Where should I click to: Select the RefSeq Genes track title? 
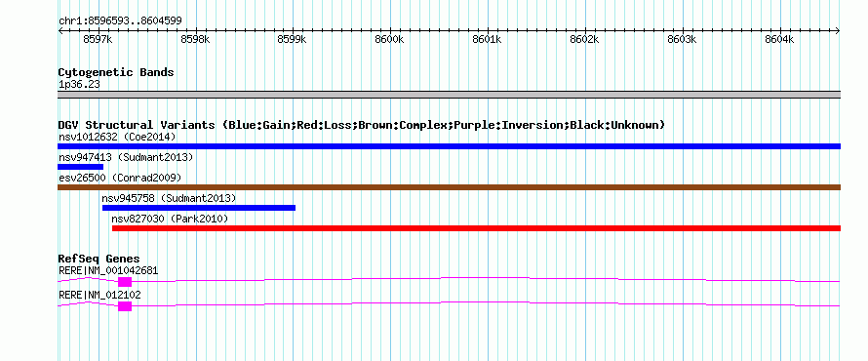[x=99, y=259]
